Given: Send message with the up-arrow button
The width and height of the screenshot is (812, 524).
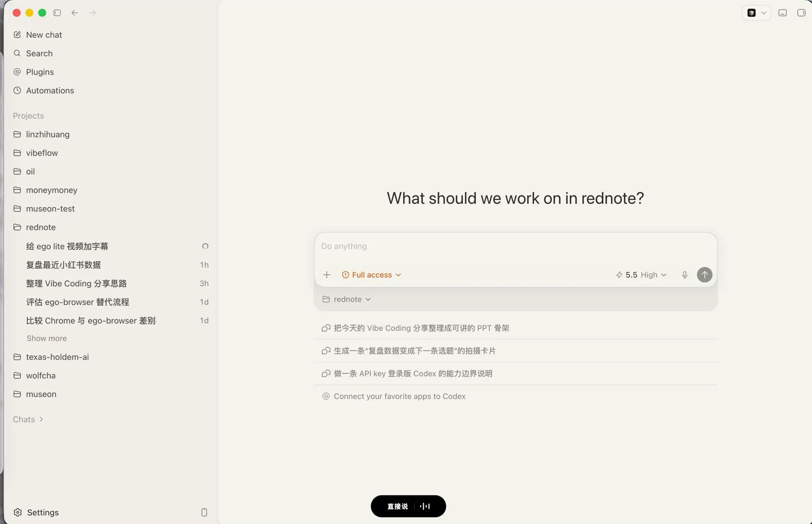Looking at the screenshot, I should click(x=704, y=275).
